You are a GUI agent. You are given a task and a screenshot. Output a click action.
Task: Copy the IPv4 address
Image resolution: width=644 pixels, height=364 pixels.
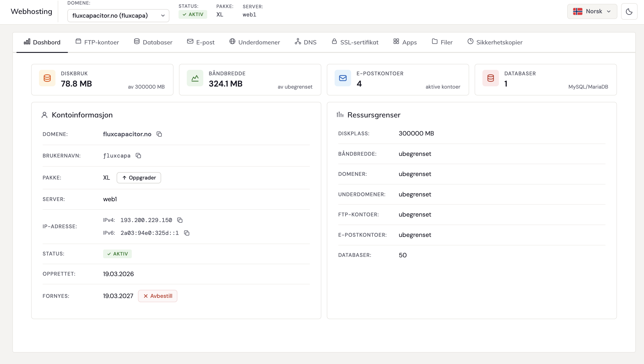coord(180,220)
